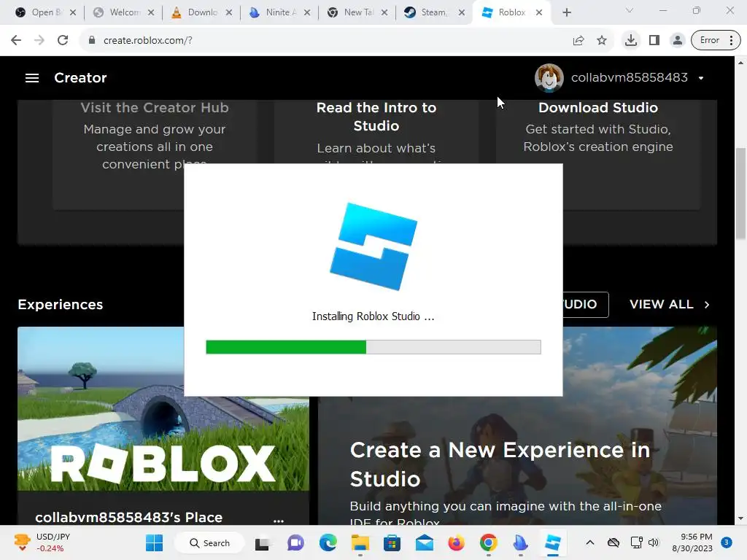Viewport: 747px width, 560px height.
Task: Expand the collabvm85858483 account dropdown arrow
Action: coord(701,78)
